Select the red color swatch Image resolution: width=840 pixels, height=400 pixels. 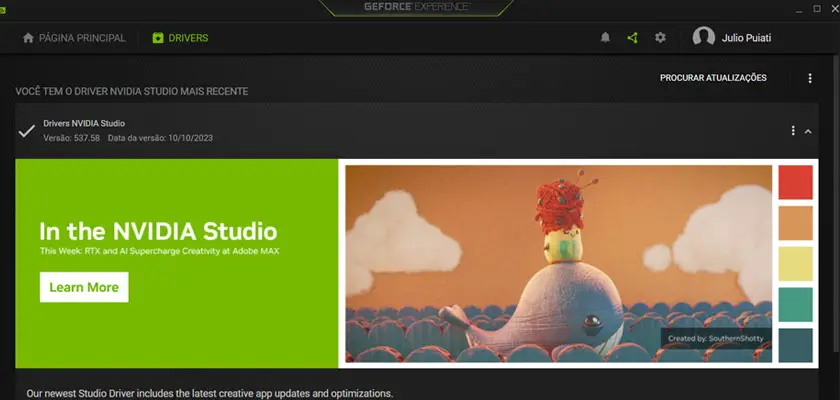click(795, 182)
